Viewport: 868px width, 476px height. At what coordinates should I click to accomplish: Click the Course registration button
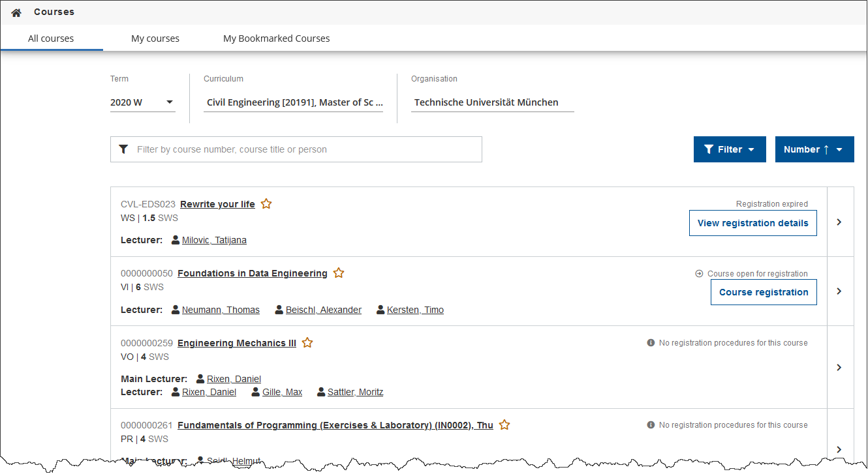(763, 292)
